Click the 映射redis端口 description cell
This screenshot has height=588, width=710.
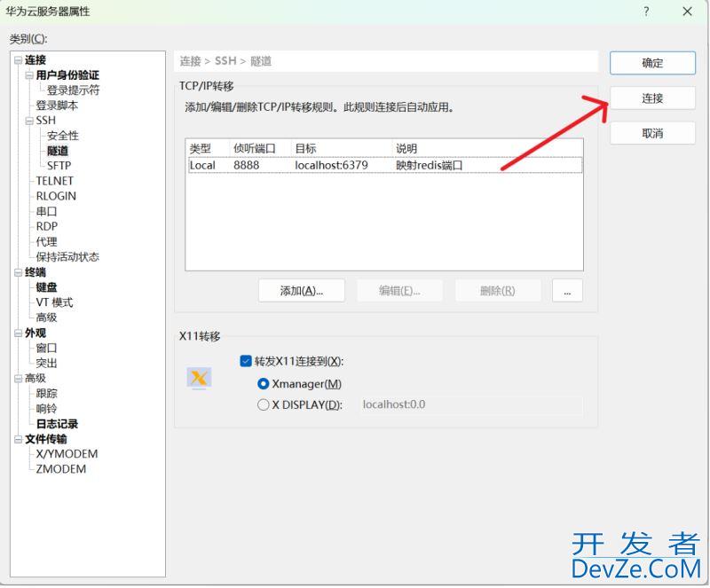coord(430,165)
